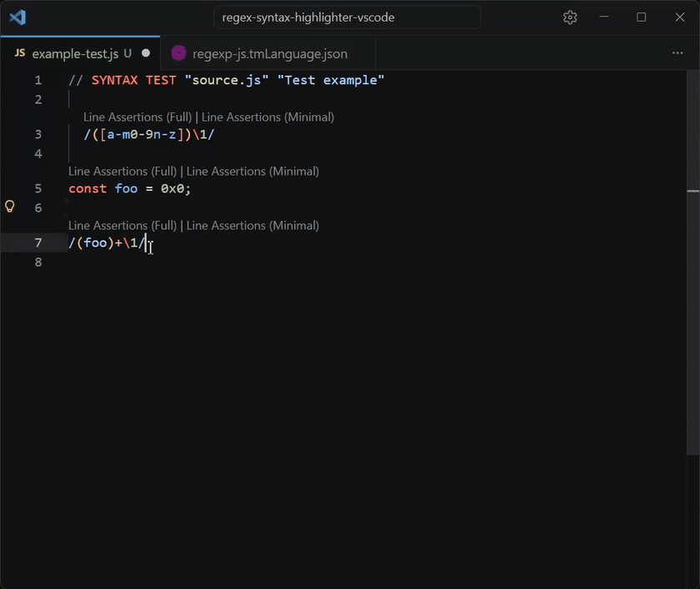This screenshot has height=589, width=700.
Task: Switch to the example-test.js tab
Action: [x=80, y=53]
